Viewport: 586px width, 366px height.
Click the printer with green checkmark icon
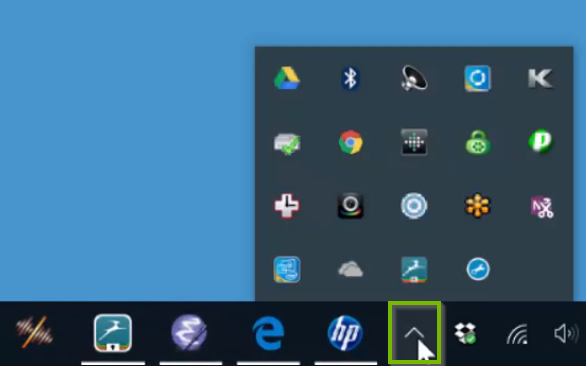(x=287, y=143)
